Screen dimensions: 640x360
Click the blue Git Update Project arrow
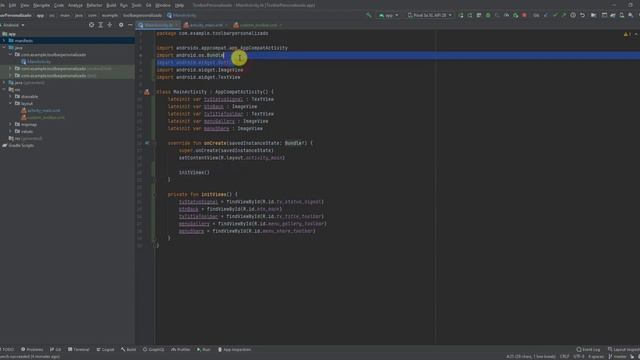[546, 15]
